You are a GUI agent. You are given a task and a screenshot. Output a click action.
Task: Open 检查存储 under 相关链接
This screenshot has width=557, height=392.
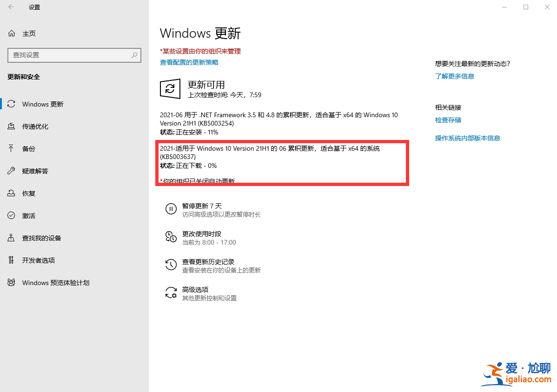pos(448,120)
